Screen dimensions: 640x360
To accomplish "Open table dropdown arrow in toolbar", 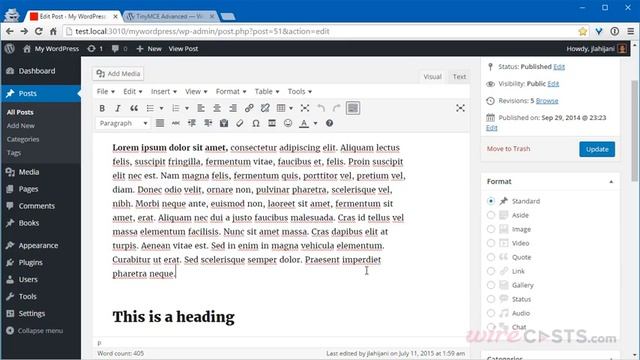I will [291, 108].
